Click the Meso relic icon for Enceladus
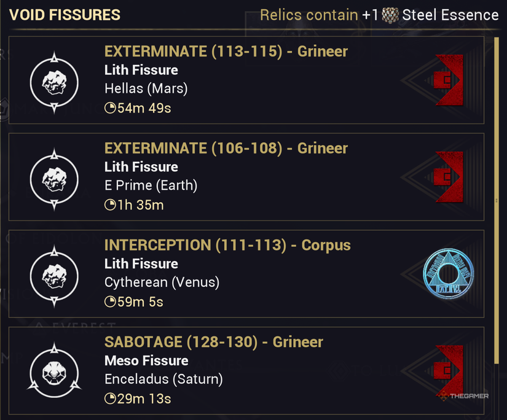The height and width of the screenshot is (420, 507). pos(54,373)
